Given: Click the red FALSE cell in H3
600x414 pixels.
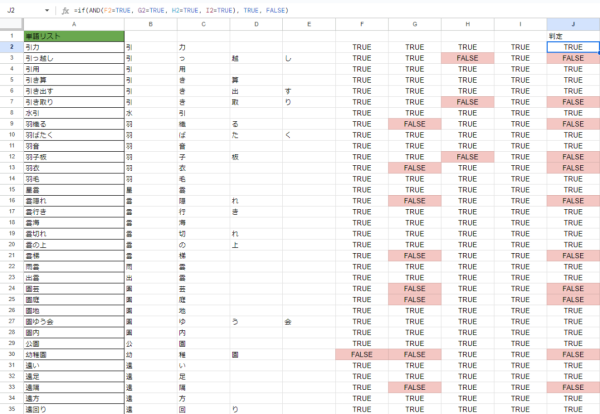Looking at the screenshot, I should 467,58.
